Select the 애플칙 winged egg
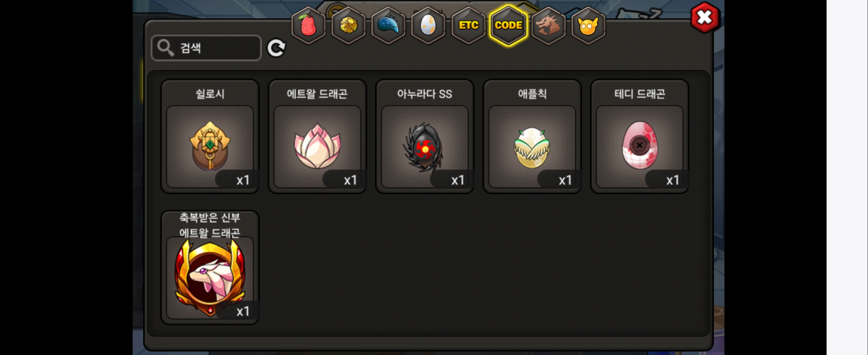 pyautogui.click(x=532, y=147)
